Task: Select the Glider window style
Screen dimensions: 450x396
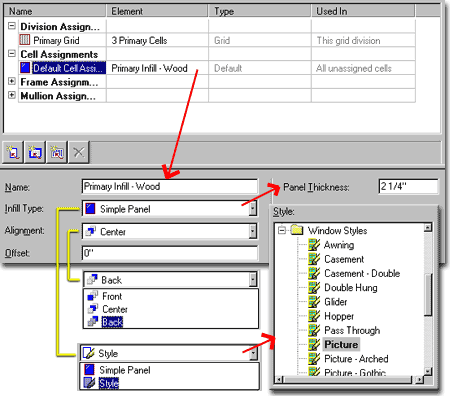Action: (336, 302)
